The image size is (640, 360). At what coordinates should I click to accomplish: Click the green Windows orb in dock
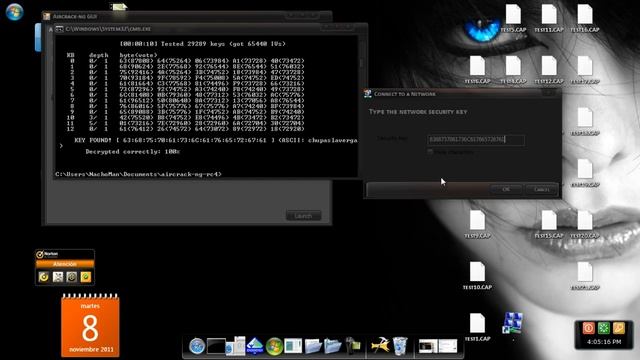tap(274, 346)
